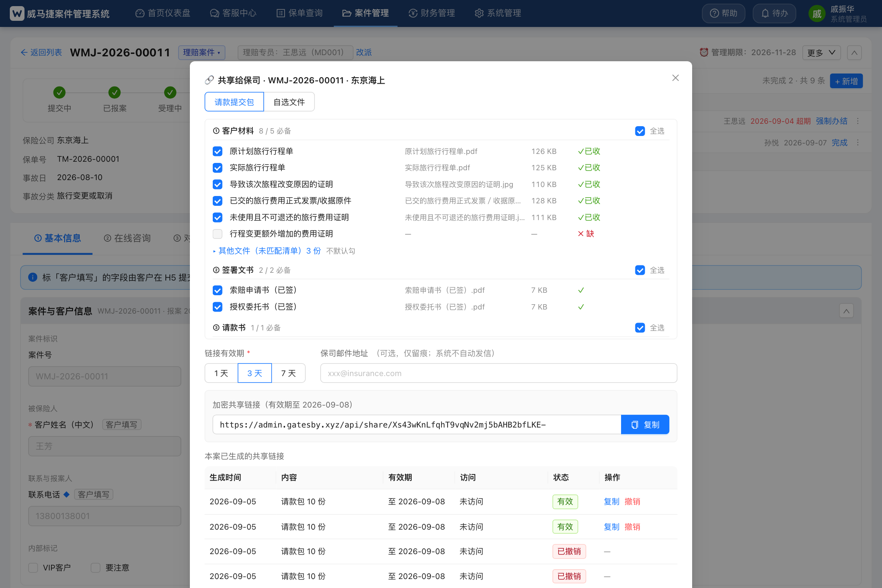
Task: Select 7 天 link validity
Action: click(x=289, y=373)
